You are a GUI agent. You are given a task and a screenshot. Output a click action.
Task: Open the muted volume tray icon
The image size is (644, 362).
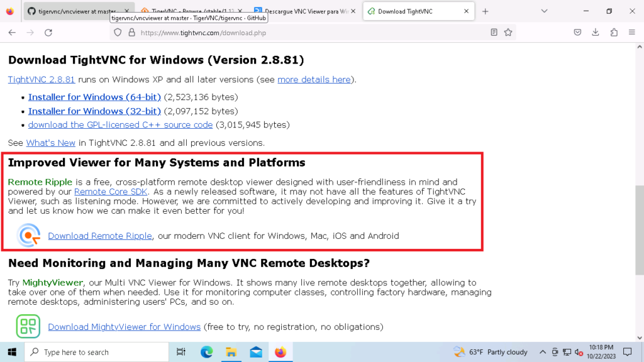coord(579,352)
